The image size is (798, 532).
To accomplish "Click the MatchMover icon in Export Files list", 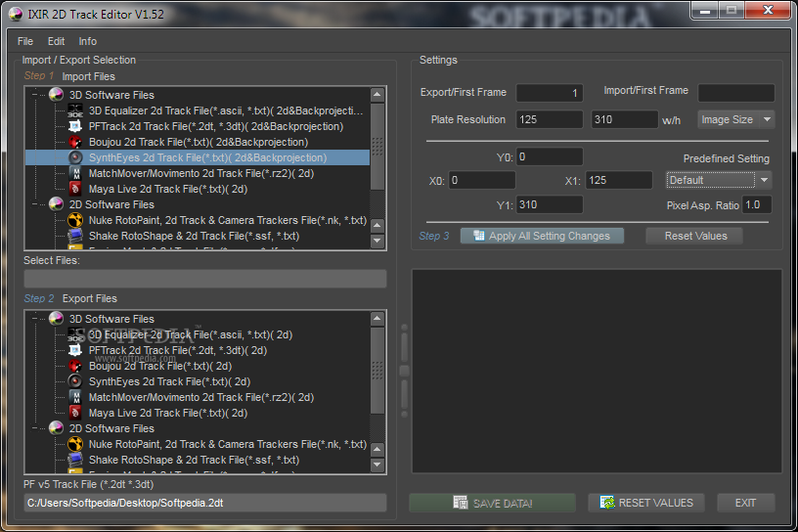I will point(75,397).
